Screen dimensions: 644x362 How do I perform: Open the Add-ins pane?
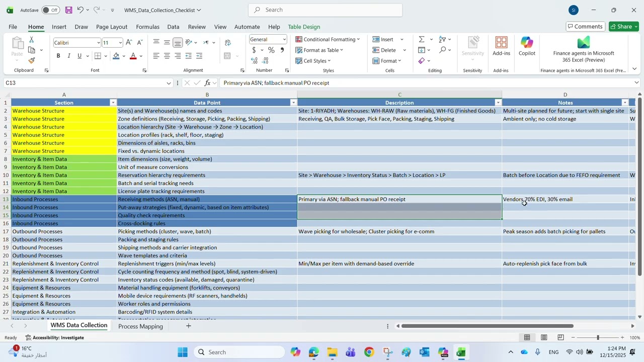[501, 46]
